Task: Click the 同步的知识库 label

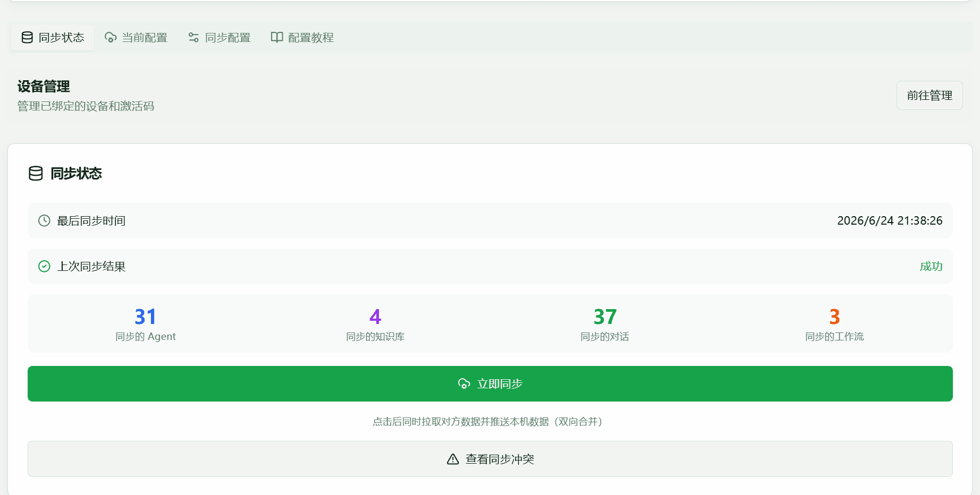Action: 375,337
